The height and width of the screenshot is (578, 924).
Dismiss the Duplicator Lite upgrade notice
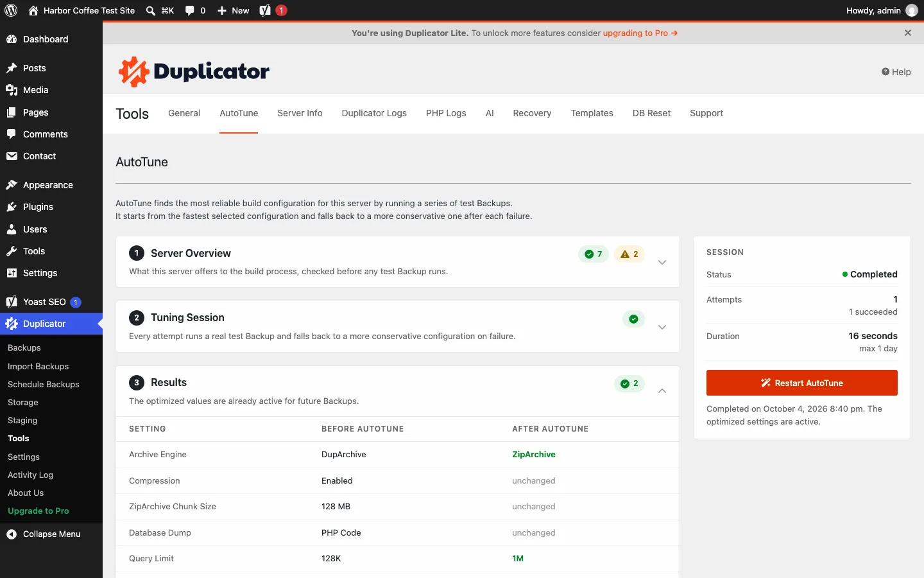point(908,33)
